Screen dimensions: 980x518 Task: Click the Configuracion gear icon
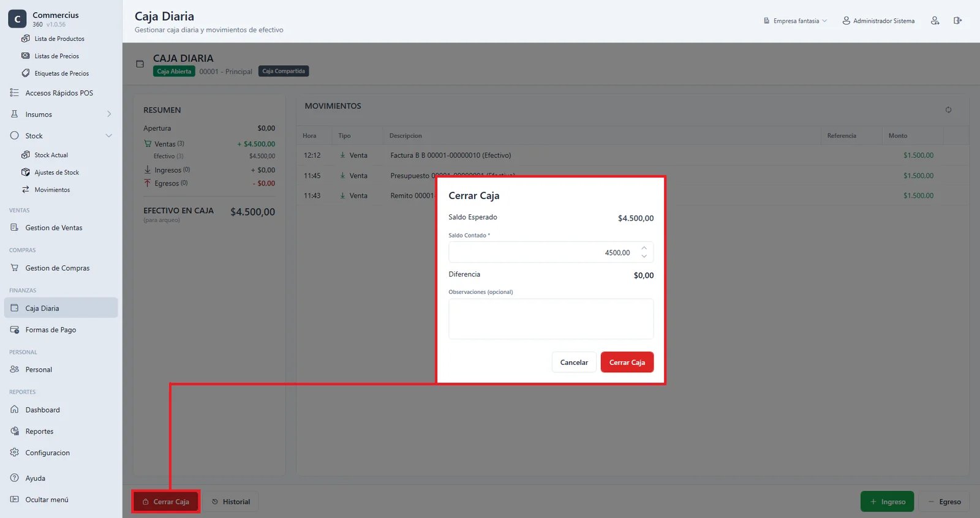pos(14,452)
